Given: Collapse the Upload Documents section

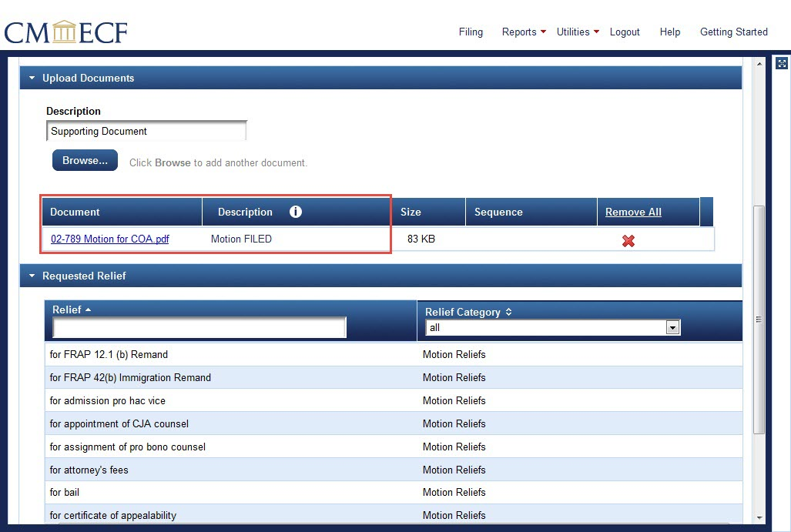Looking at the screenshot, I should (32, 78).
